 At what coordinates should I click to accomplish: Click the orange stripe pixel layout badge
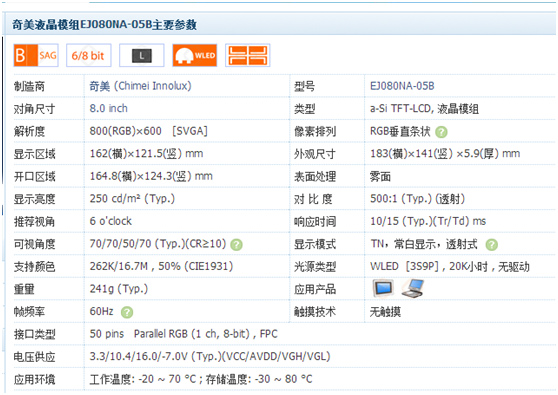pyautogui.click(x=248, y=56)
